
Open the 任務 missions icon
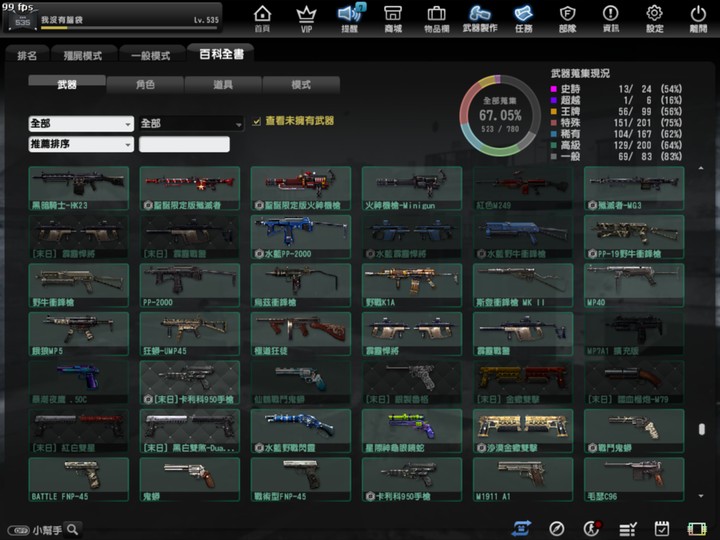(523, 17)
